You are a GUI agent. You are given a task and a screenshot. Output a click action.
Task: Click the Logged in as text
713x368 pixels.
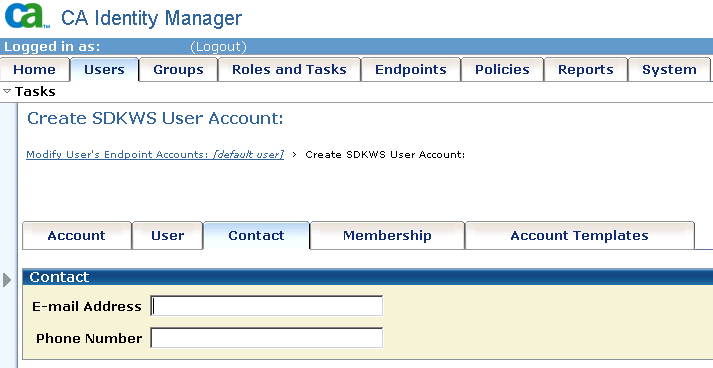(52, 47)
